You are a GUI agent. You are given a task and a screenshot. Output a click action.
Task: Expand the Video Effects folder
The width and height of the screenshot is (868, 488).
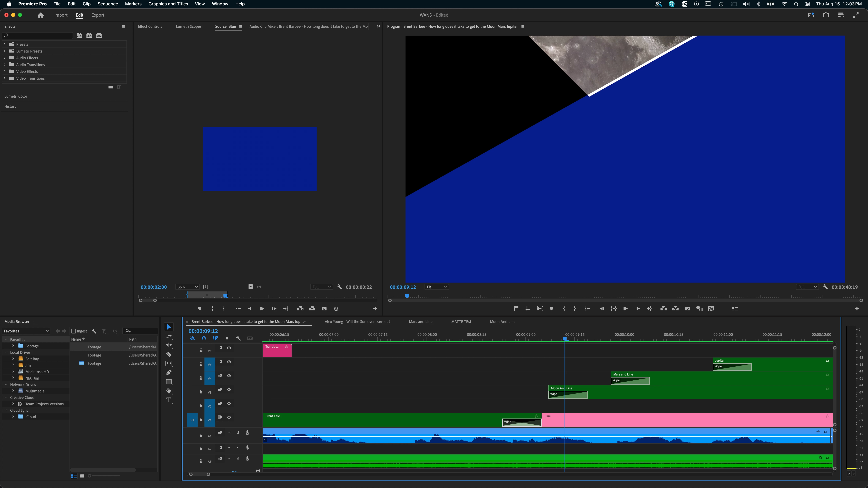[x=5, y=71]
